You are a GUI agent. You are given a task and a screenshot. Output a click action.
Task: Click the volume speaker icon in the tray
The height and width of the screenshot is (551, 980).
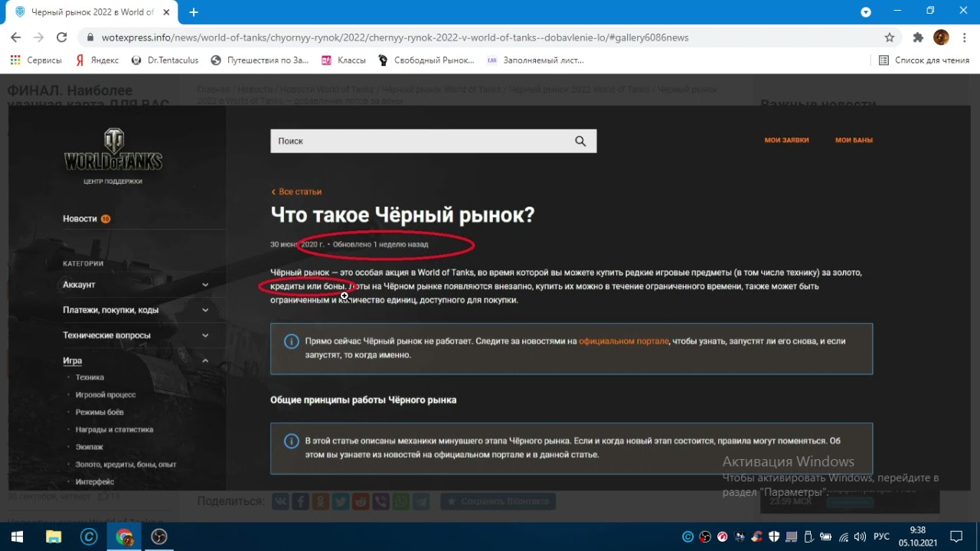861,536
